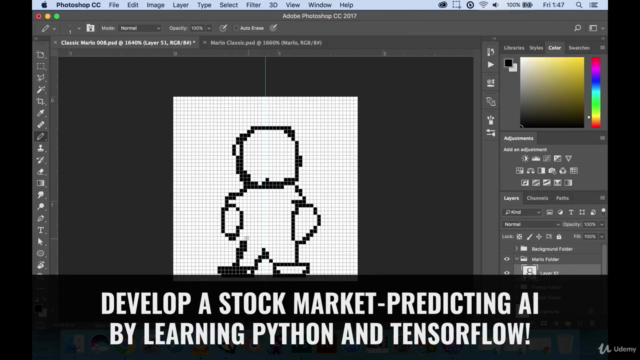
Task: Select the Path Selection arrow tool
Action: (40, 242)
